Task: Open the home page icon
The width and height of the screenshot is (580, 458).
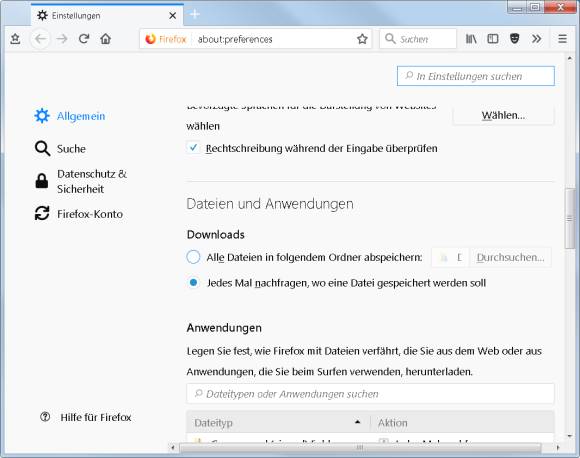Action: pyautogui.click(x=105, y=38)
